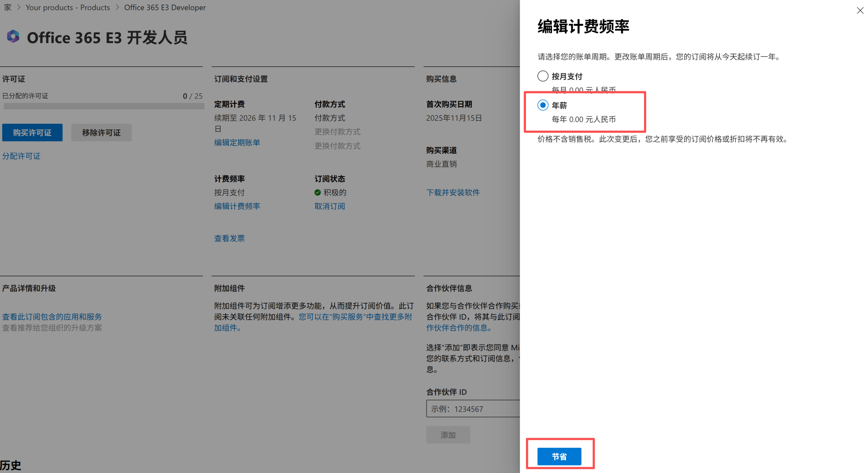Open the 分配许可证 link
The height and width of the screenshot is (473, 868).
pos(21,156)
